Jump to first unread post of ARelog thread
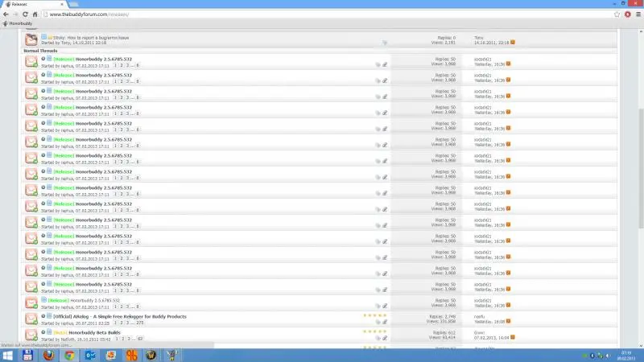This screenshot has height=362, width=644. pos(43,316)
